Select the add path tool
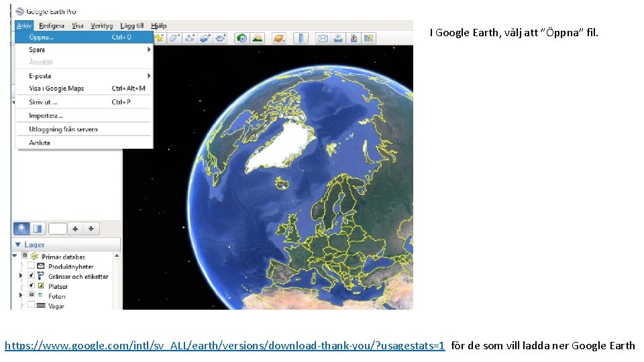 point(189,38)
